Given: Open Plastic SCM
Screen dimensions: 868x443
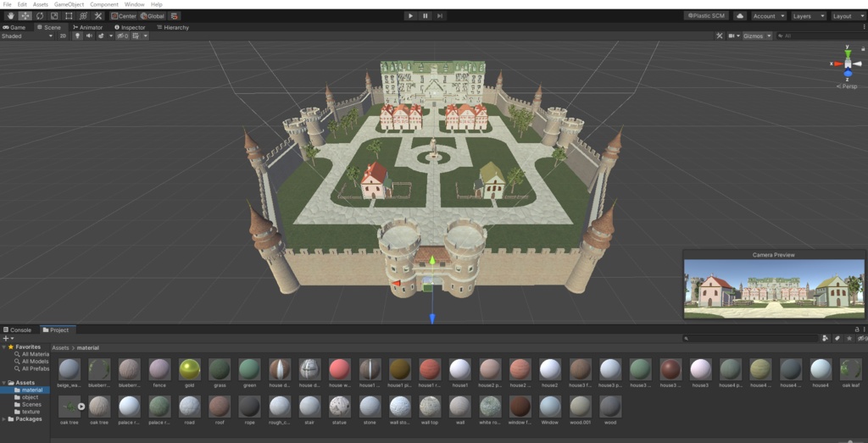Looking at the screenshot, I should click(706, 16).
